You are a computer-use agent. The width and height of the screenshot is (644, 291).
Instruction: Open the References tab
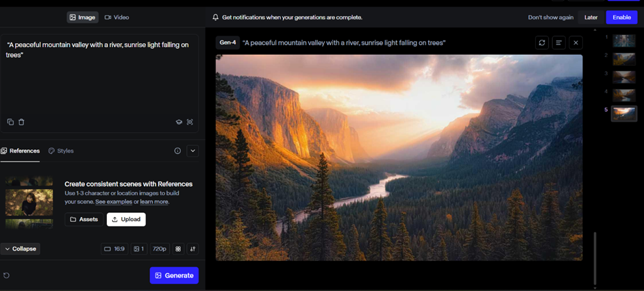[20, 151]
